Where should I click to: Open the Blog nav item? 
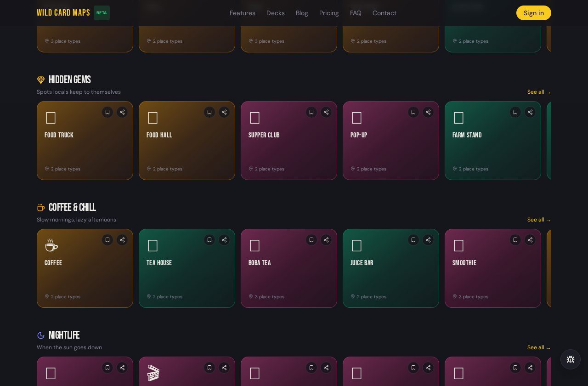pos(302,13)
